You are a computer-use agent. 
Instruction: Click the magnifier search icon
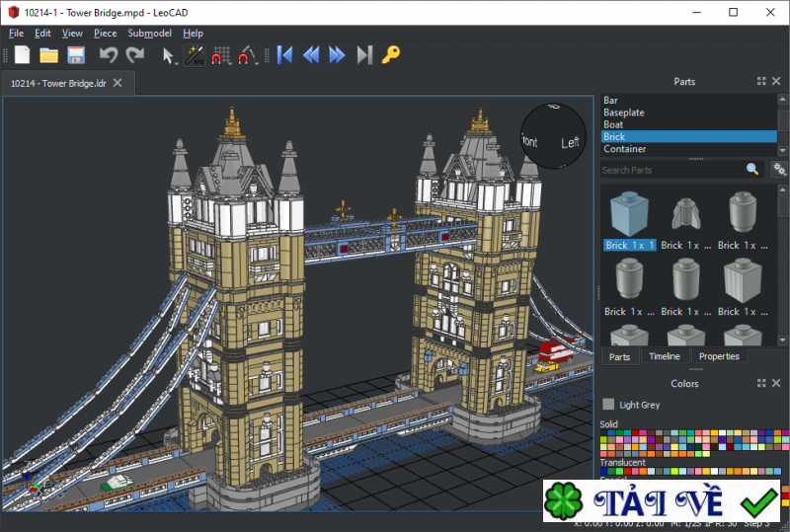pyautogui.click(x=752, y=170)
